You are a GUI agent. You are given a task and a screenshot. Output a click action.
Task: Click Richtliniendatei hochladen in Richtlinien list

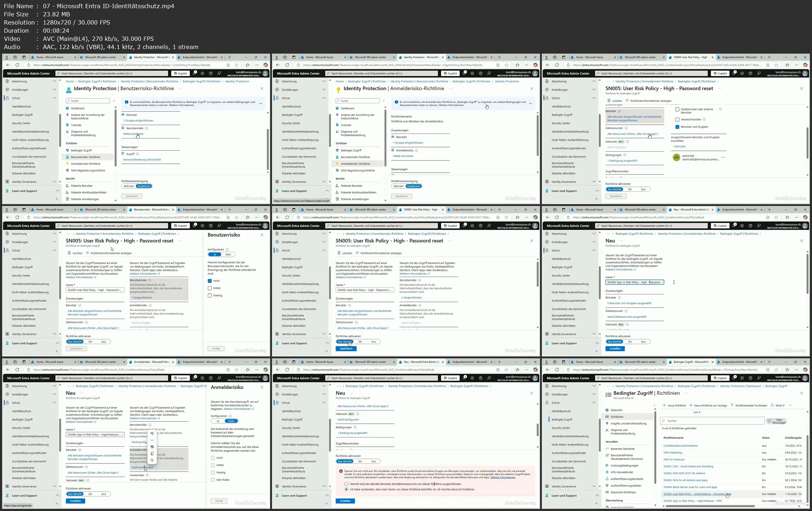click(x=748, y=405)
